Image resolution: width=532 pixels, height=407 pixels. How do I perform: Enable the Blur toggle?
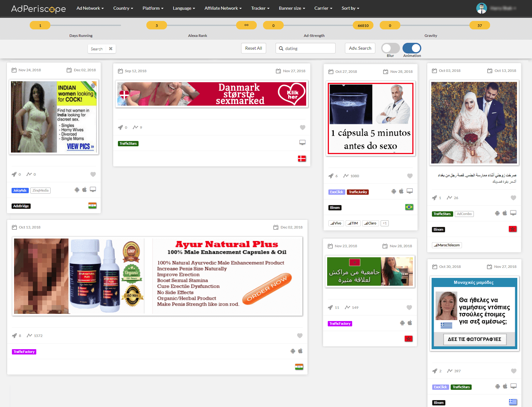click(x=390, y=48)
